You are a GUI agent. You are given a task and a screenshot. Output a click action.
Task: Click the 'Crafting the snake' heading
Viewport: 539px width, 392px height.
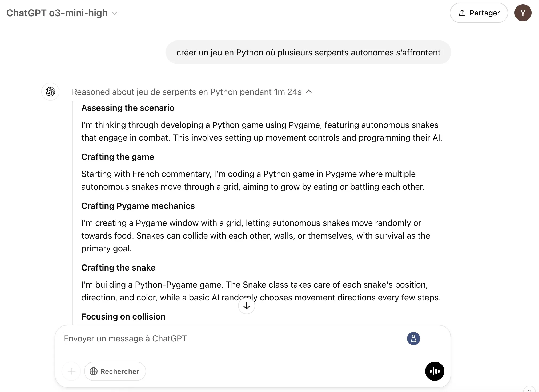point(118,268)
